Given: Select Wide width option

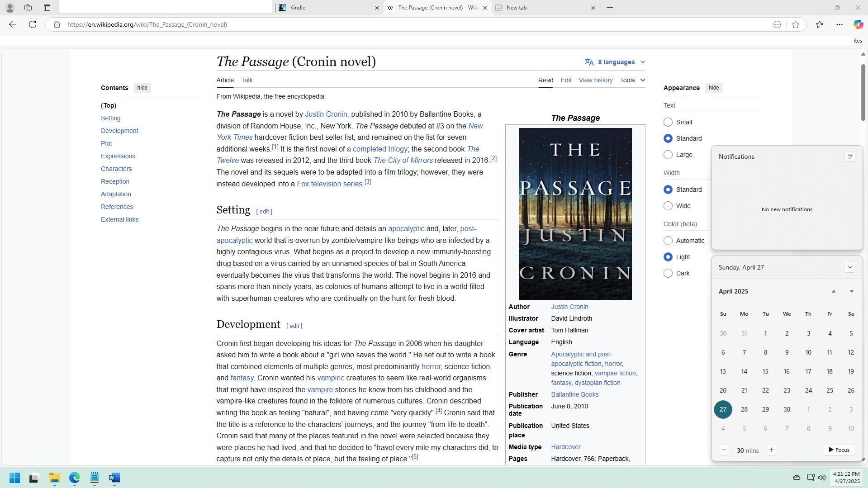Looking at the screenshot, I should (668, 206).
